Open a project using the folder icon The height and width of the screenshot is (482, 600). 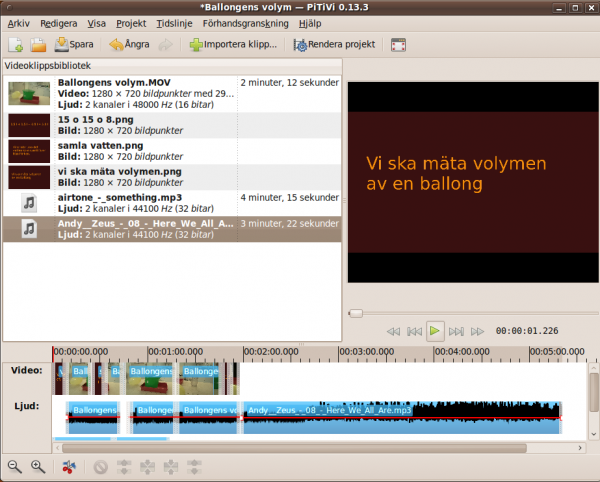(39, 45)
